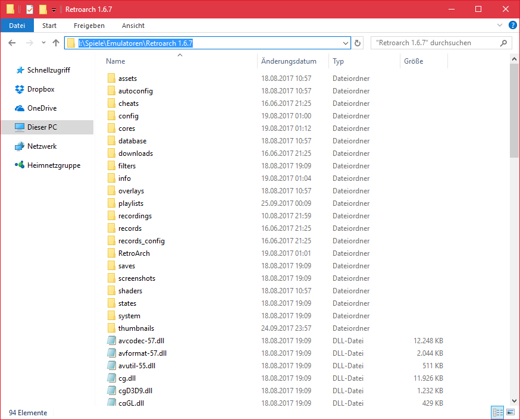Click the New folder quick access icon
520x420 pixels.
pyautogui.click(x=43, y=10)
